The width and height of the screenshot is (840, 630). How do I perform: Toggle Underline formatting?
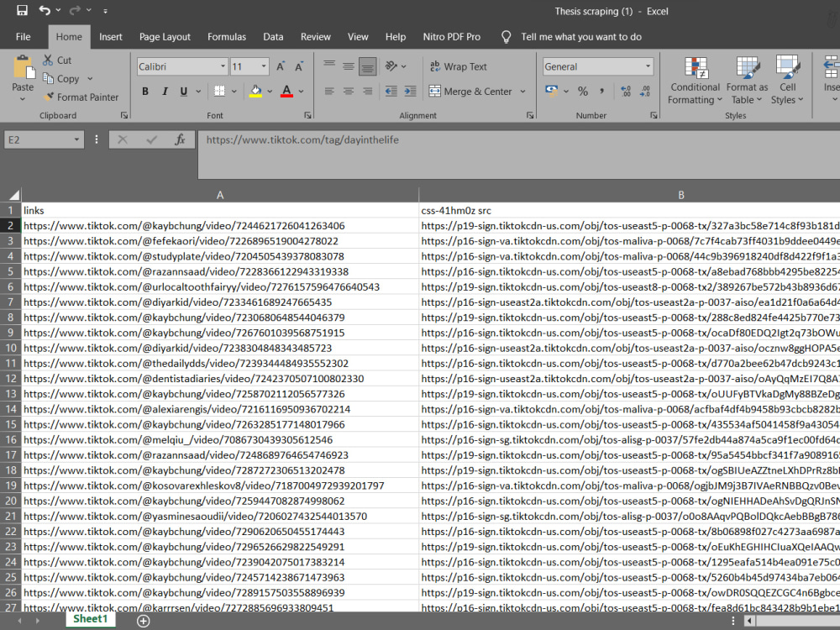pyautogui.click(x=184, y=91)
